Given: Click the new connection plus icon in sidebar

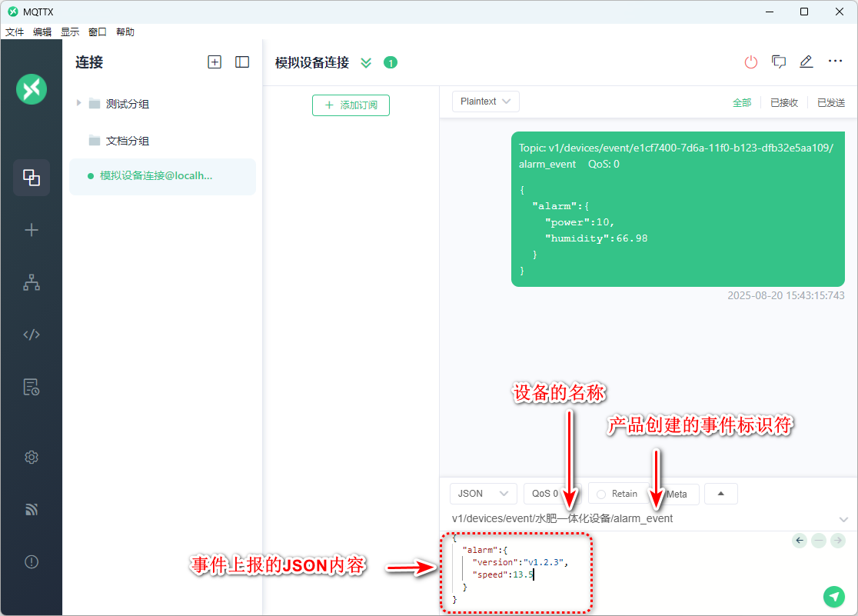Looking at the screenshot, I should (x=32, y=230).
